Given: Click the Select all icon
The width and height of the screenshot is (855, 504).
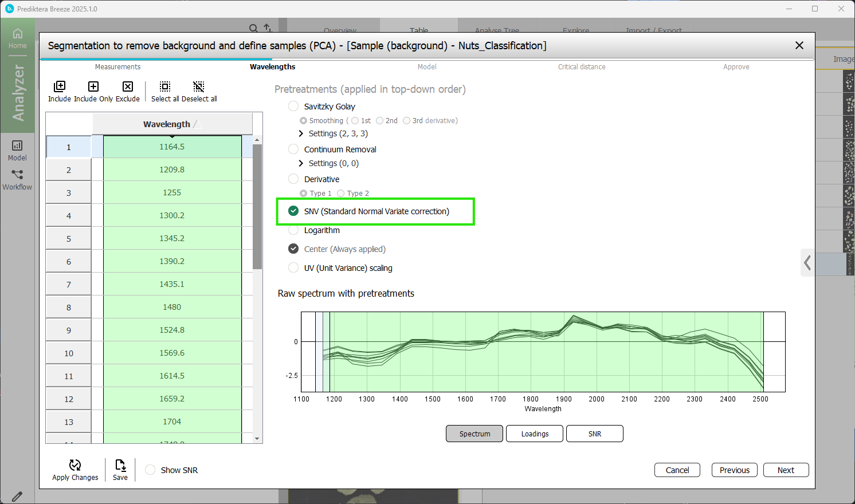Looking at the screenshot, I should 165,87.
